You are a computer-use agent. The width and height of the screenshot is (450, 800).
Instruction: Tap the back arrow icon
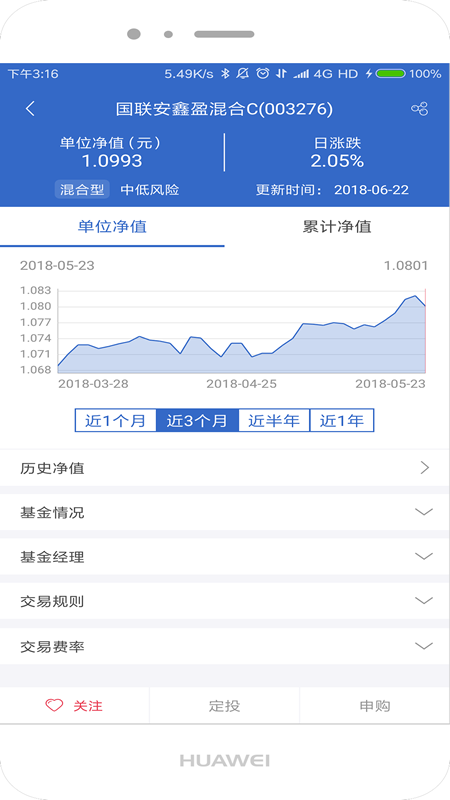point(30,109)
